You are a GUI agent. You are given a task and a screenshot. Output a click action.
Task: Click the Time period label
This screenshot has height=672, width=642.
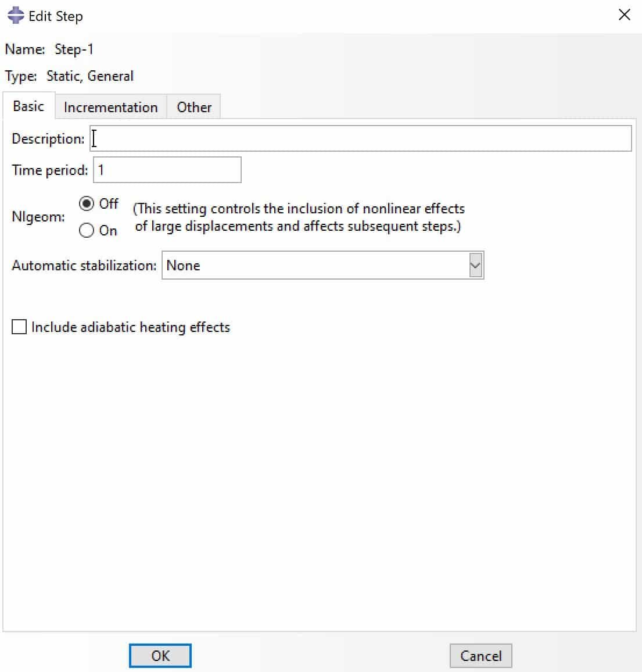50,170
